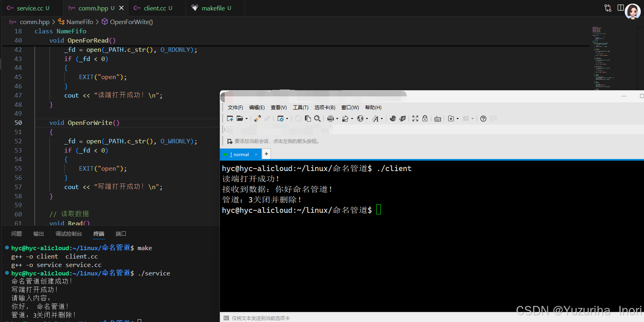Click the Connect plug icon in Xshell
This screenshot has height=322, width=644.
[258, 118]
